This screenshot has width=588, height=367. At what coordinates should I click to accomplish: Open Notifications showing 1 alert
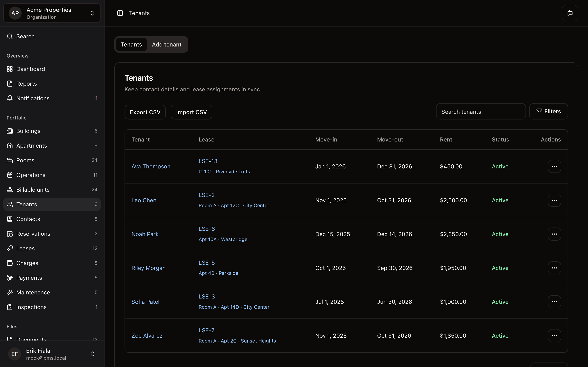33,98
